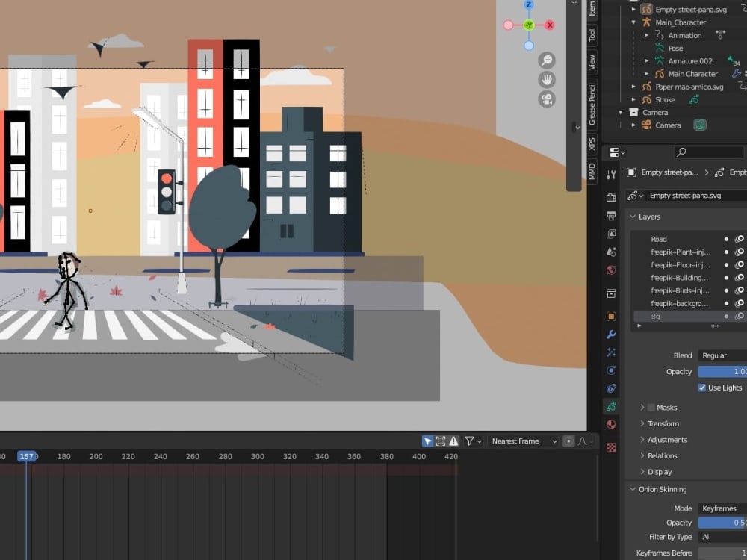The width and height of the screenshot is (747, 560).
Task: Open the Render properties tab icon
Action: (x=611, y=197)
